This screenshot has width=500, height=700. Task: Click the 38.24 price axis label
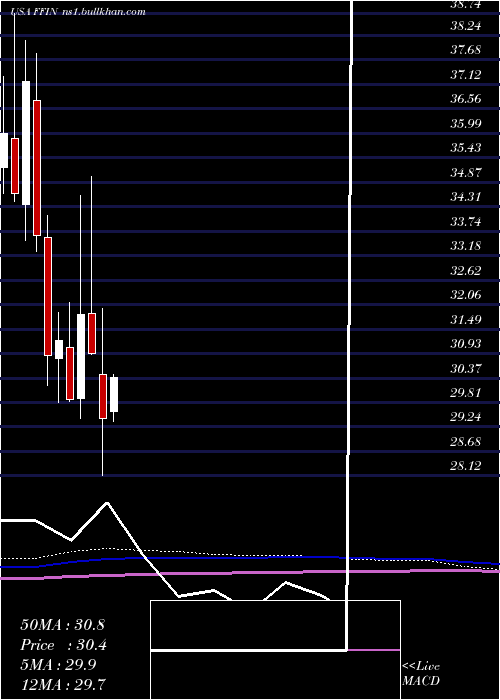coord(465,26)
